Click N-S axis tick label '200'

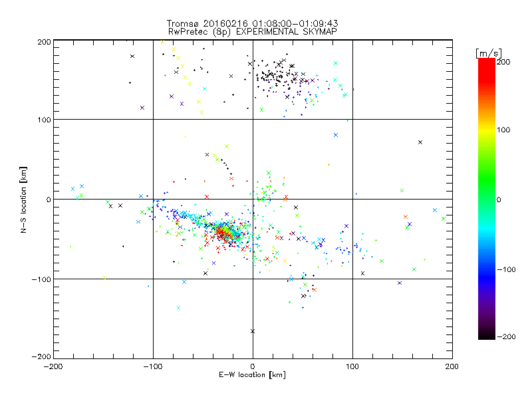[45, 42]
